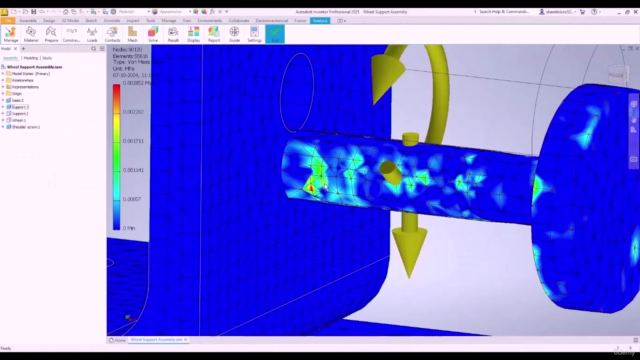The width and height of the screenshot is (640, 360).
Task: Switch to the 3D Model ribbon tab
Action: (x=70, y=20)
